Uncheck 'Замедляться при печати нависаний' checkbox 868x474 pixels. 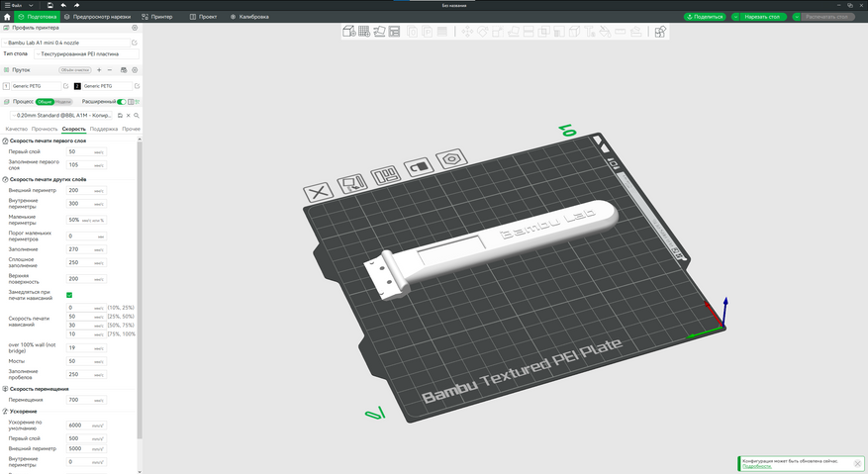point(69,295)
